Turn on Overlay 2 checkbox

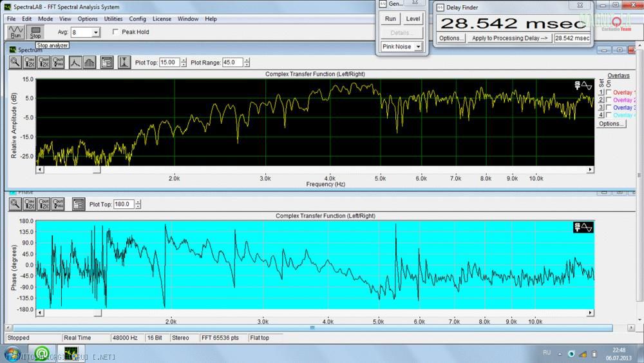click(609, 100)
